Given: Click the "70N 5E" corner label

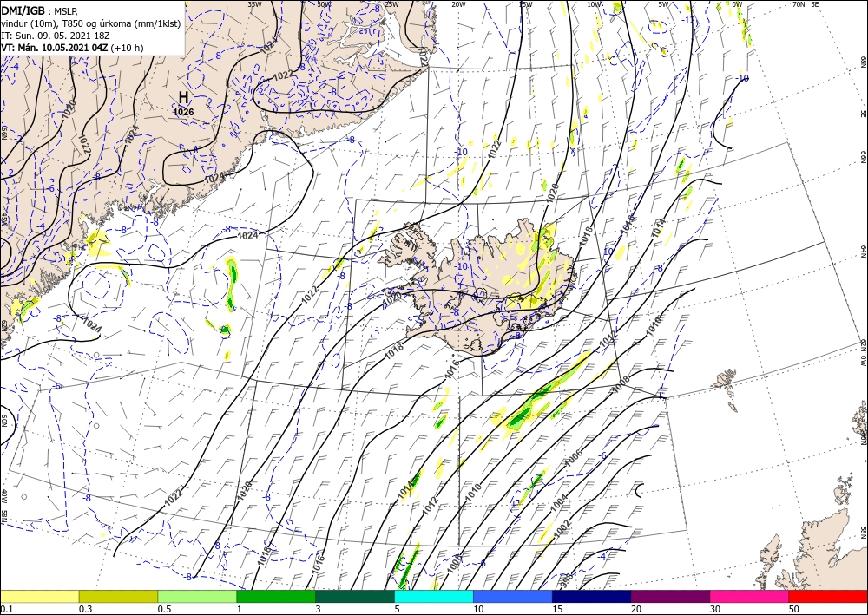Looking at the screenshot, I should (806, 4).
